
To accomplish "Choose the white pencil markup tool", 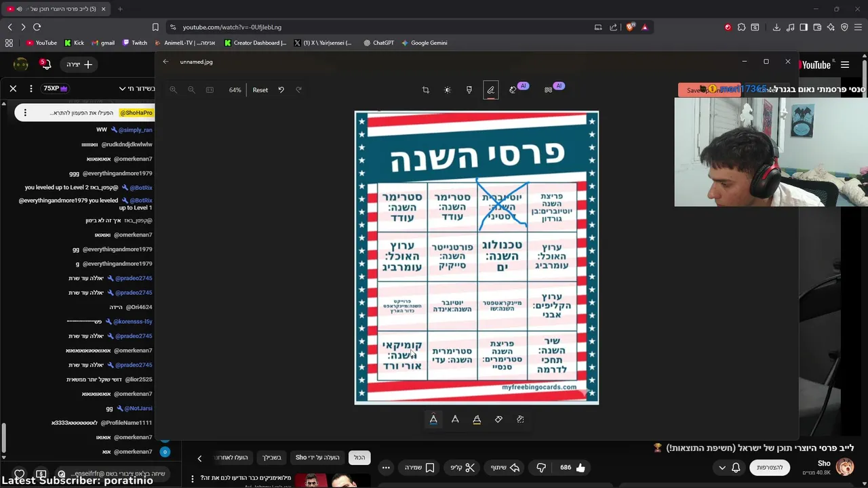I will 455,420.
